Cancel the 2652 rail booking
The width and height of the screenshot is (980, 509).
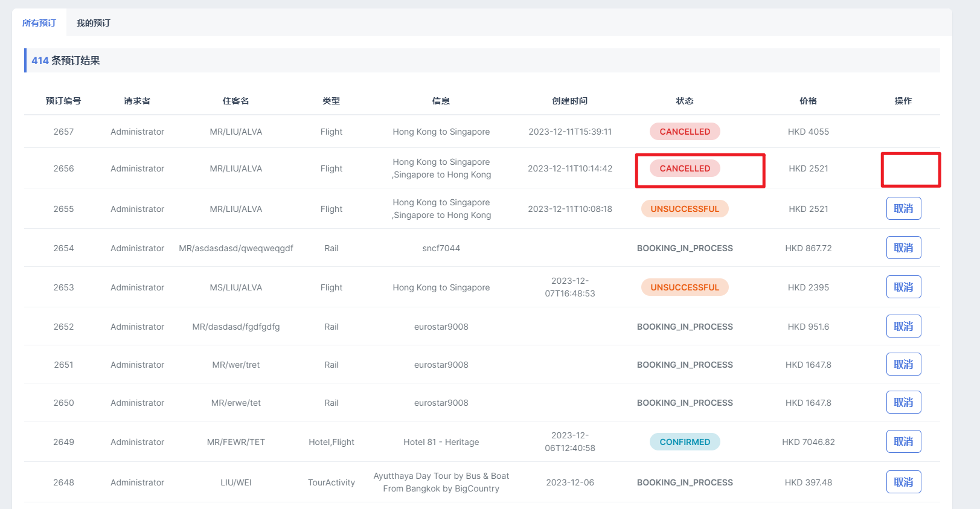[903, 326]
